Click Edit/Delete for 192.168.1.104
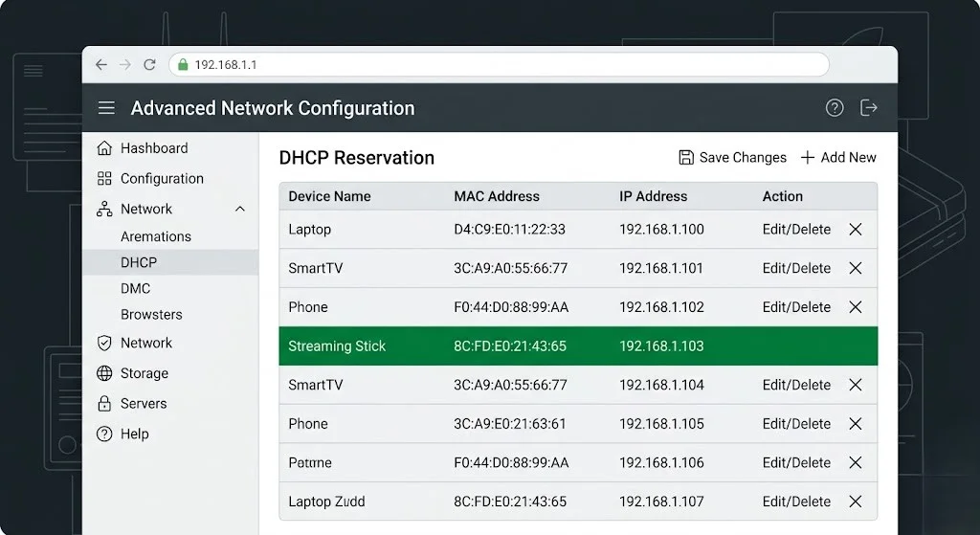 (x=796, y=385)
